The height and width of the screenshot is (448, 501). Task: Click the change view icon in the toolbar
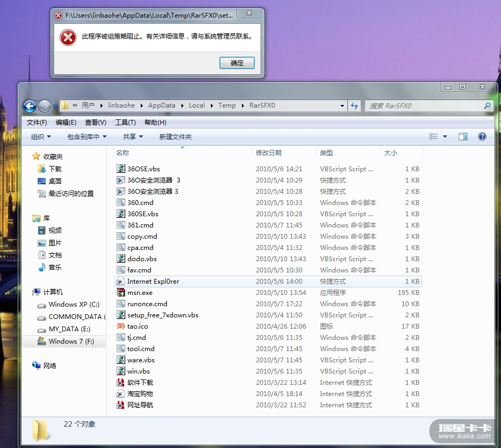pyautogui.click(x=433, y=137)
